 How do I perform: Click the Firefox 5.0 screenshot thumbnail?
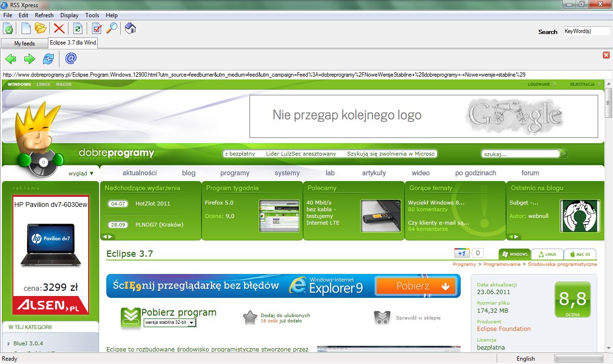coord(279,216)
